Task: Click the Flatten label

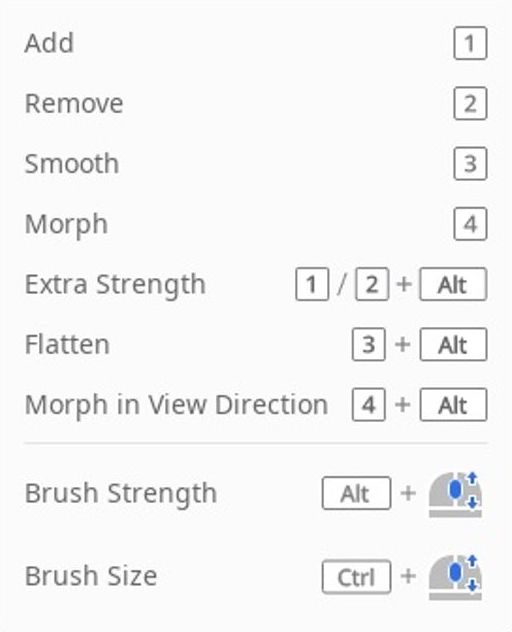Action: 67,345
